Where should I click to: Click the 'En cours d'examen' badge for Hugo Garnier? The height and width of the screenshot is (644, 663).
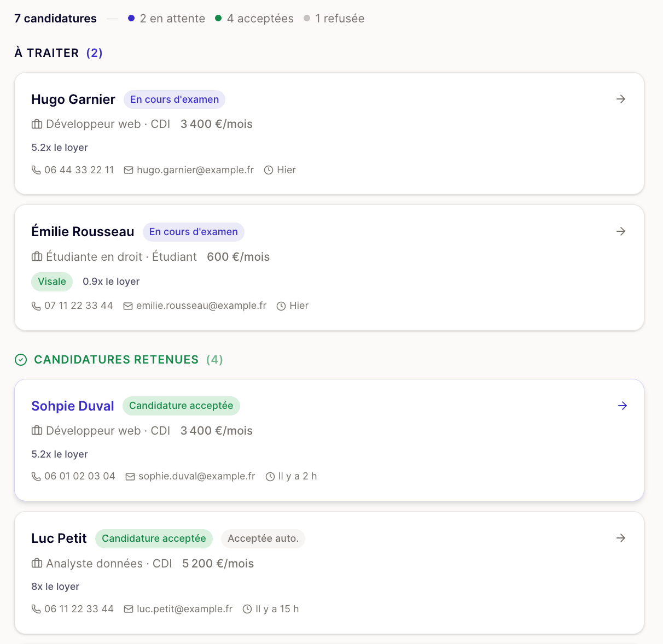coord(174,99)
